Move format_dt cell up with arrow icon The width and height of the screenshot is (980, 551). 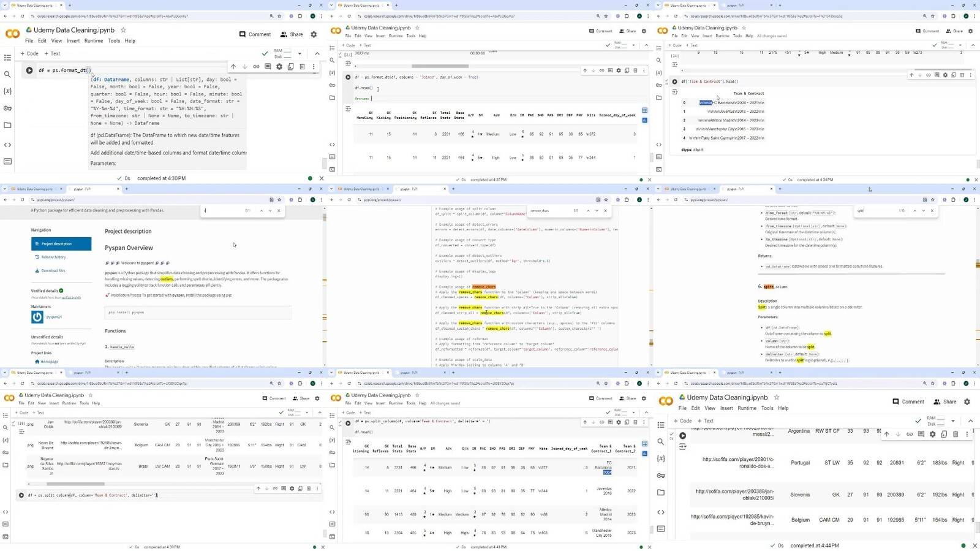(233, 66)
